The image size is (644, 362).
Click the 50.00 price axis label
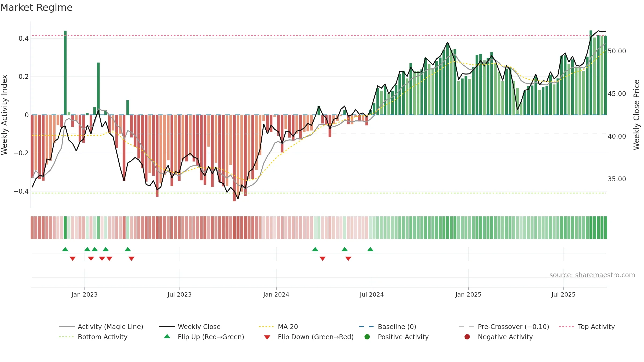617,51
